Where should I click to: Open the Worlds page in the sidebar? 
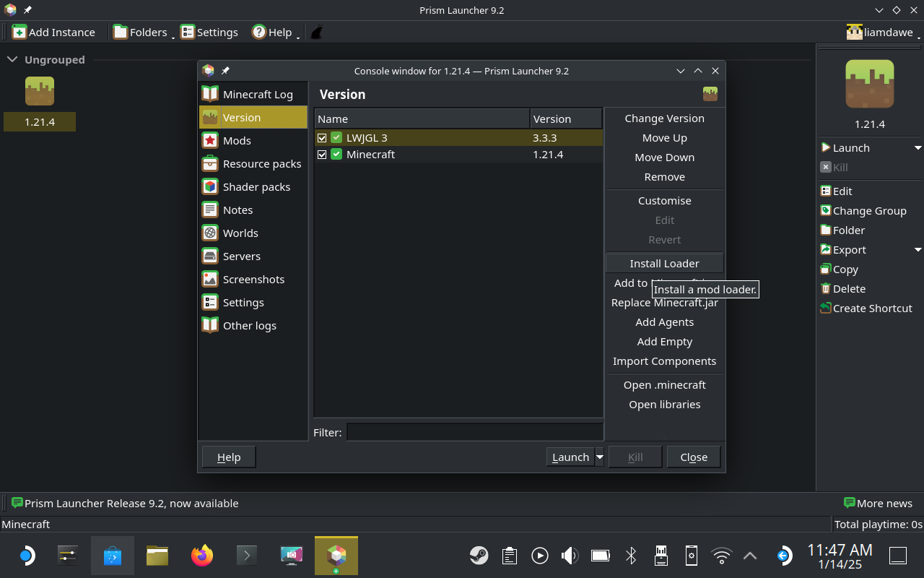[x=240, y=233]
